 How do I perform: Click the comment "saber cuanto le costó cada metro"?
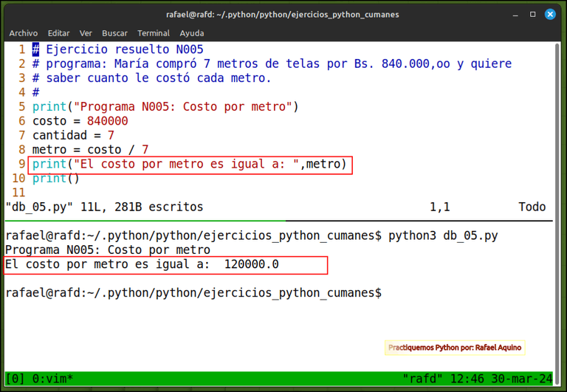pos(151,78)
